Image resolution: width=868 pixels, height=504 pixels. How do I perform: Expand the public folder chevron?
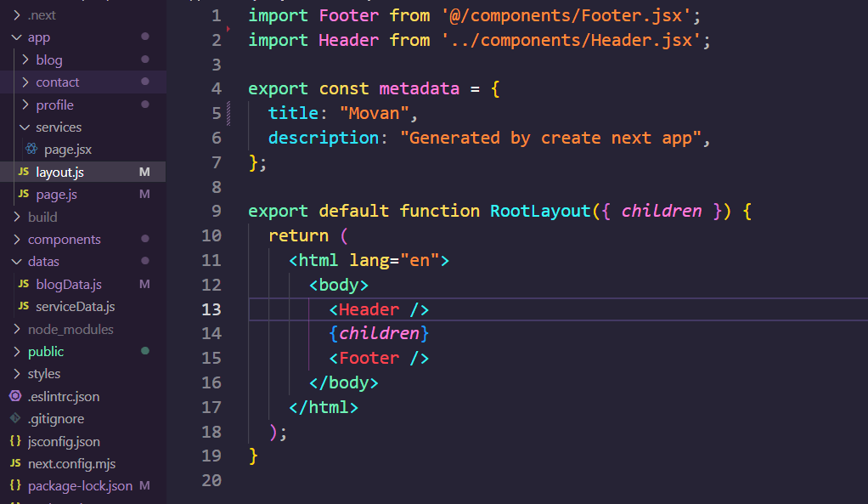(17, 352)
